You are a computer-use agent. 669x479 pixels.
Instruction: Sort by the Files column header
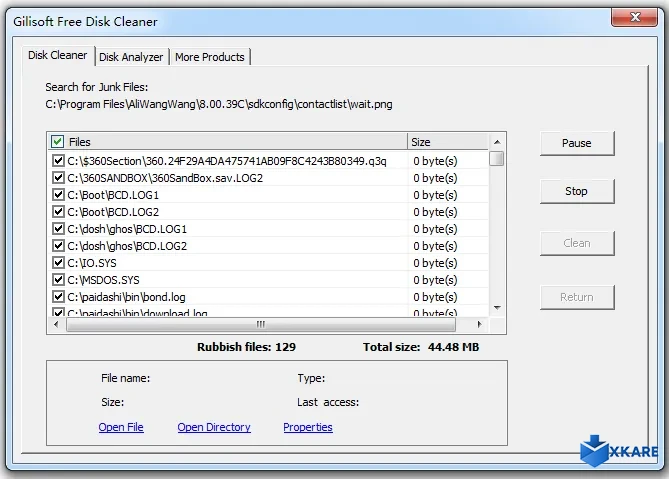pyautogui.click(x=228, y=142)
